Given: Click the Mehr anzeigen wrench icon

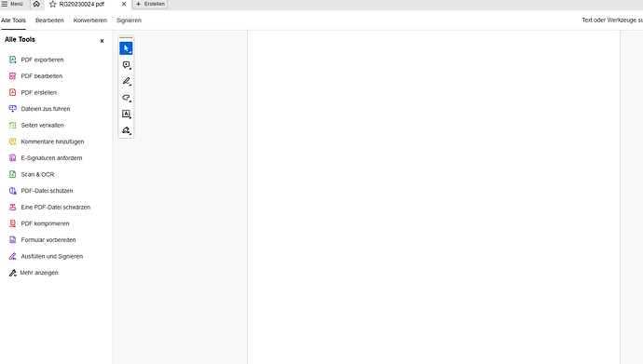Looking at the screenshot, I should point(13,273).
